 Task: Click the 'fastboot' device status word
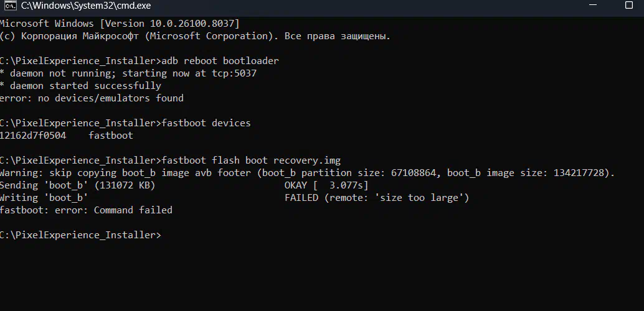(110, 136)
